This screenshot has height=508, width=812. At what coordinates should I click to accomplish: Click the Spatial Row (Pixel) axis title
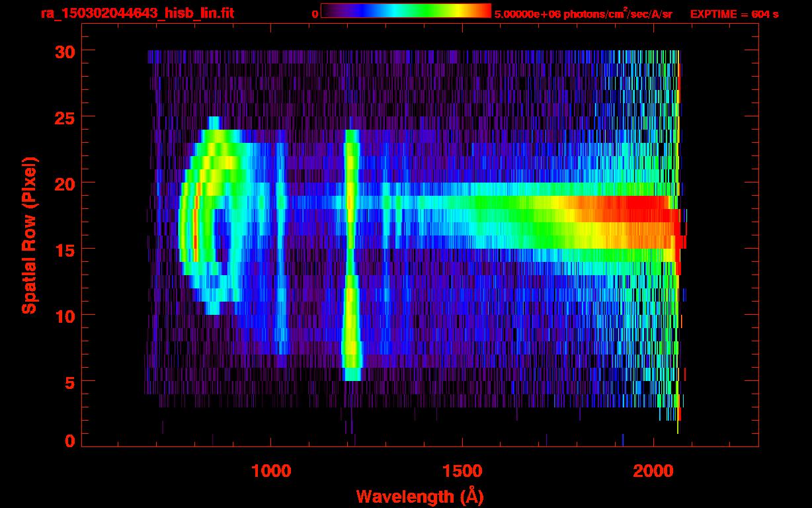tap(30, 235)
